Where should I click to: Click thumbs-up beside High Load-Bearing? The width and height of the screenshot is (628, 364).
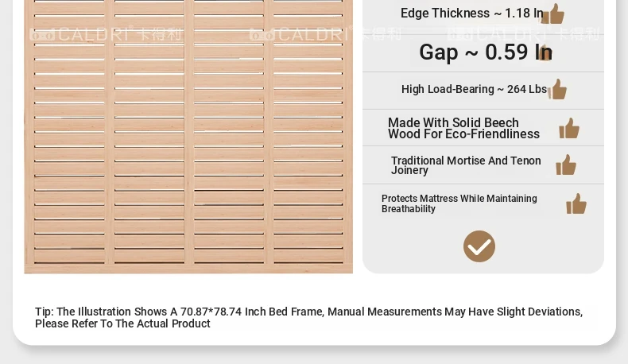(558, 89)
